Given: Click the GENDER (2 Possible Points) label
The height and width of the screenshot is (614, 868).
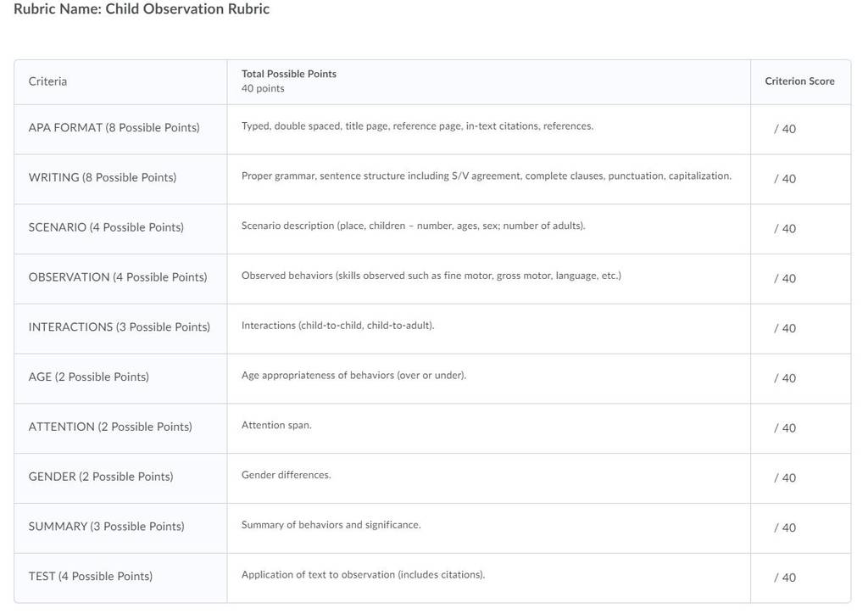Looking at the screenshot, I should [x=101, y=476].
